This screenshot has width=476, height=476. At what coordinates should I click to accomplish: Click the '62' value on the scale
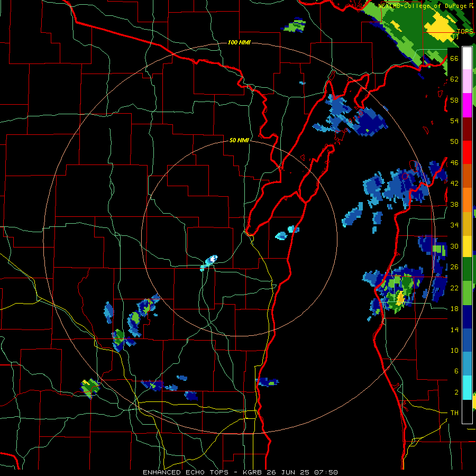pos(454,79)
